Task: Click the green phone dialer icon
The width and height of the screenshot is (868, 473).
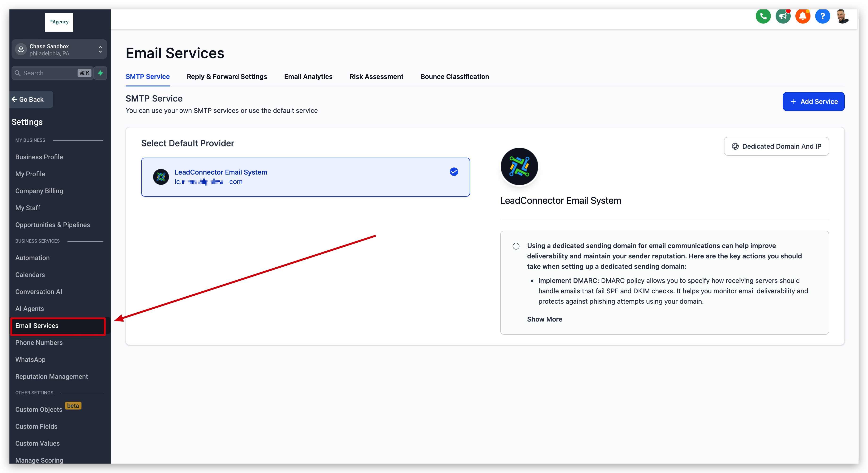Action: coord(763,16)
